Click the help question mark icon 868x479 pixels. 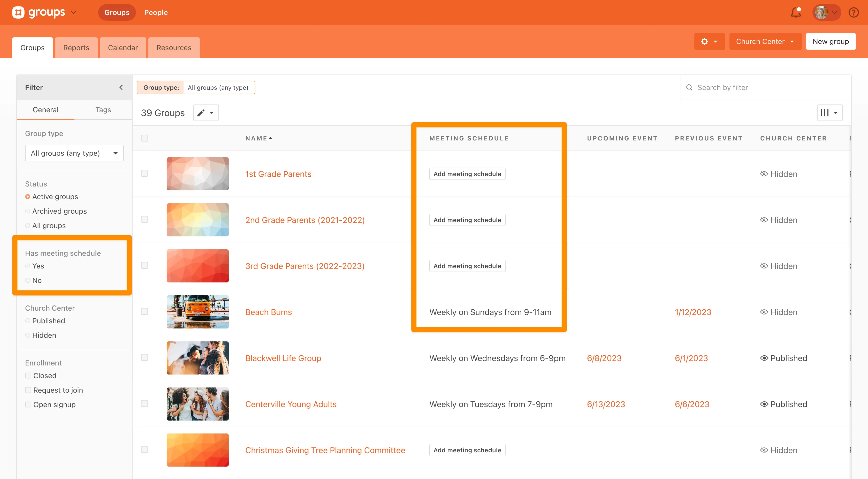[854, 12]
